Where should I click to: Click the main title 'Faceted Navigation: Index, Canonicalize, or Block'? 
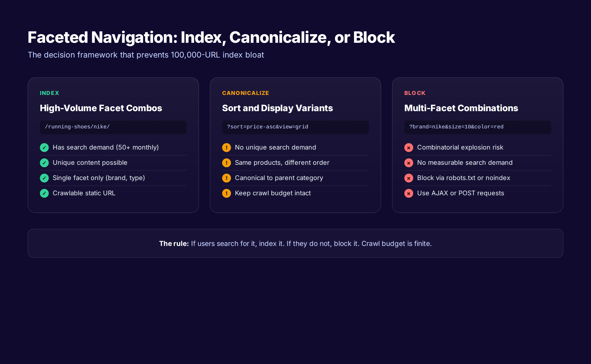[x=211, y=38]
